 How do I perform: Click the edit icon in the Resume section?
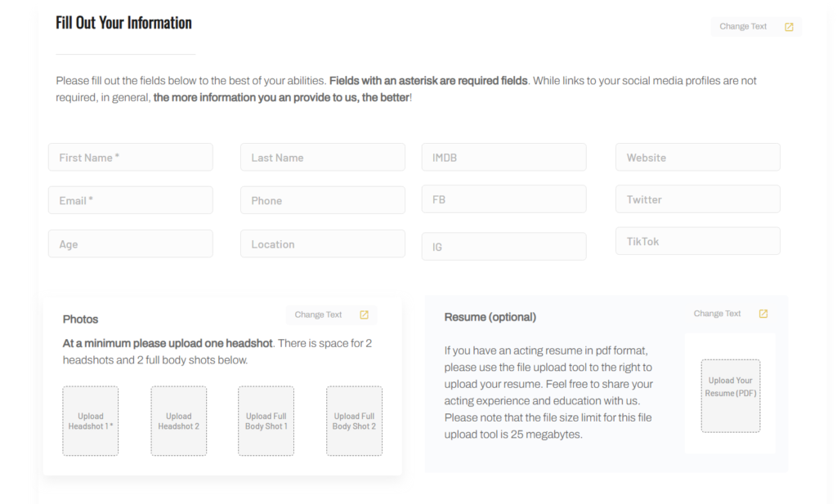click(763, 314)
